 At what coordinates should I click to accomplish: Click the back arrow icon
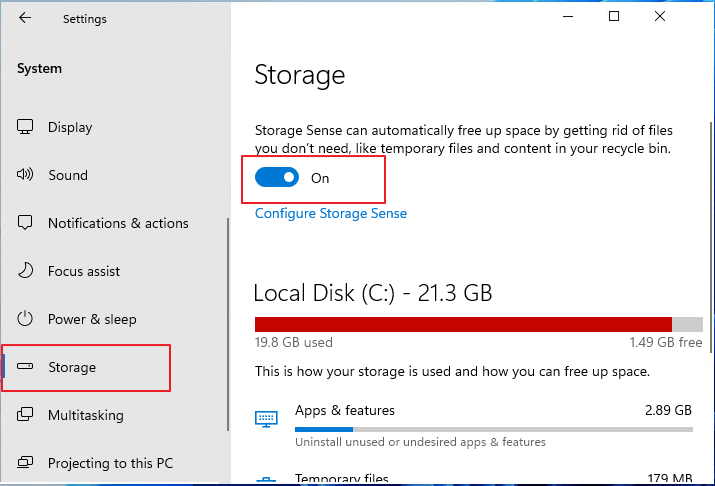click(x=25, y=18)
